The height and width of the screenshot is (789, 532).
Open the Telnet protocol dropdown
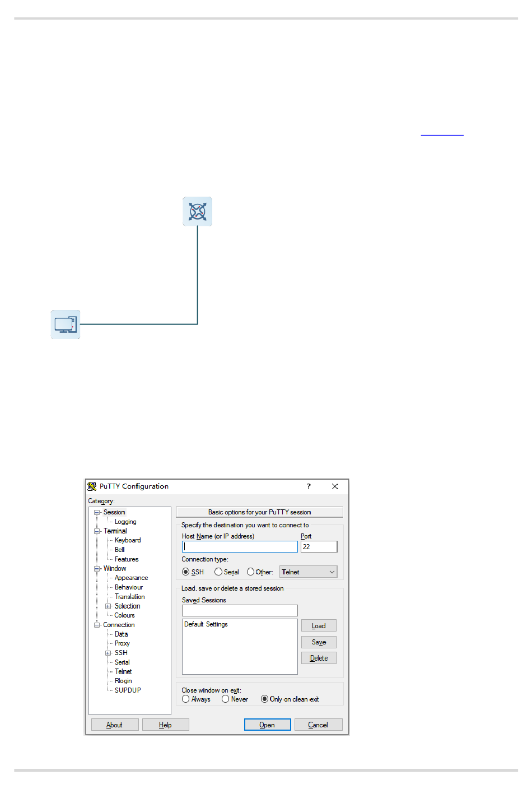coord(309,572)
